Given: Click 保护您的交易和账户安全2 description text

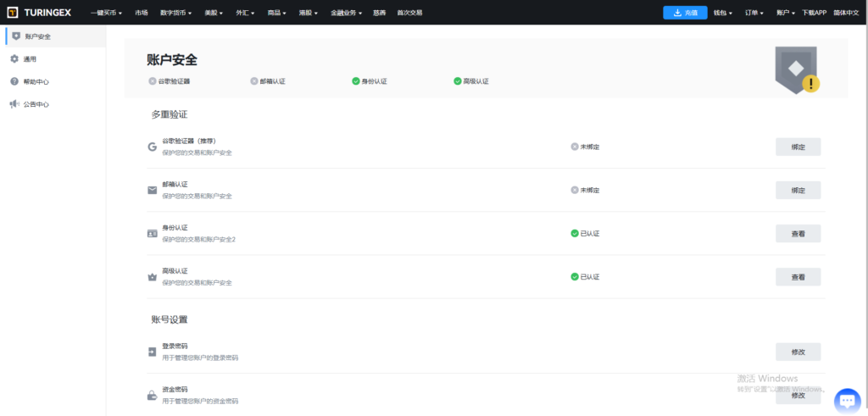Looking at the screenshot, I should [198, 240].
